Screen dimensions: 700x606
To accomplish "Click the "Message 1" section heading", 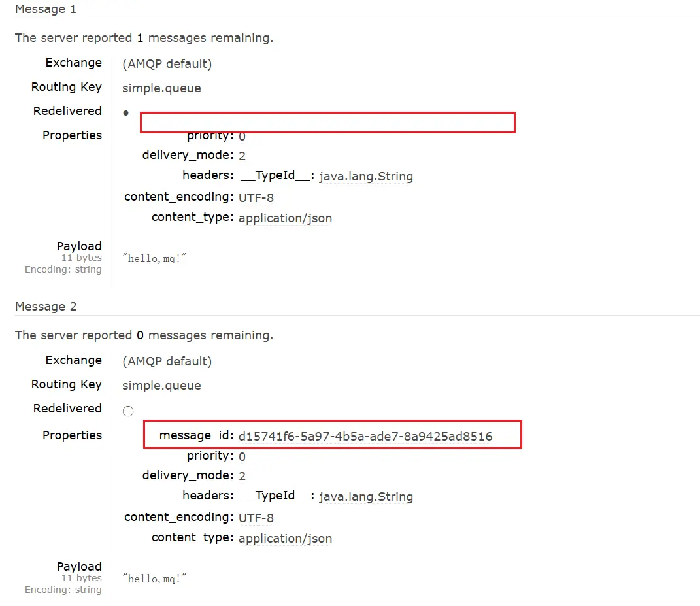I will tap(46, 9).
